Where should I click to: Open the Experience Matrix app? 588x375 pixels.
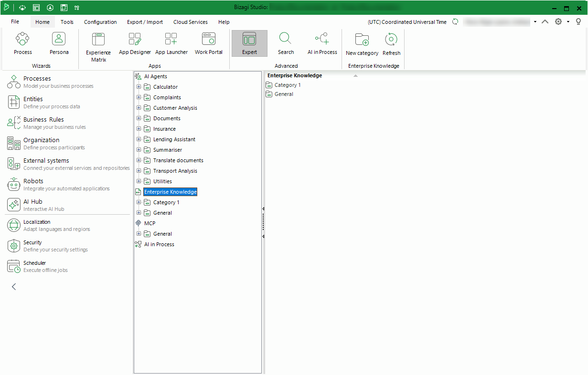click(x=98, y=47)
